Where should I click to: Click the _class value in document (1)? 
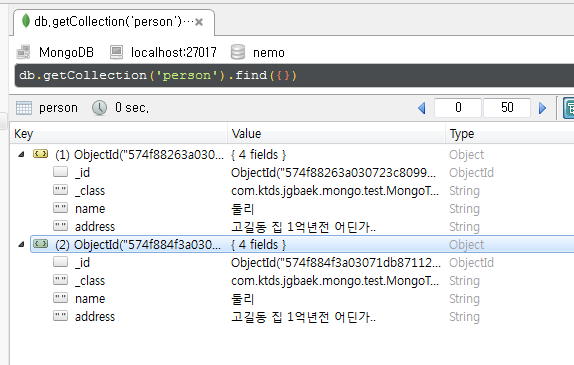[335, 191]
